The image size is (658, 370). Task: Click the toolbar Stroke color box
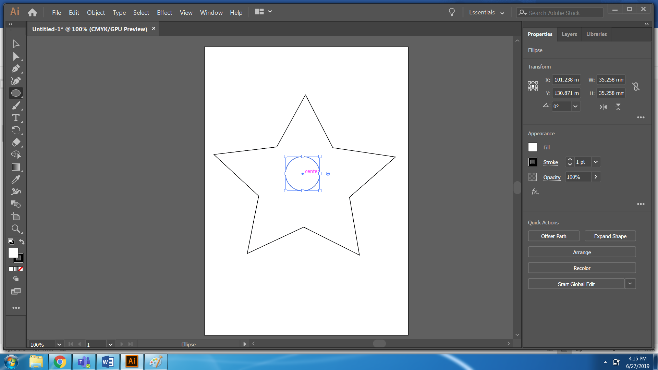click(20, 259)
